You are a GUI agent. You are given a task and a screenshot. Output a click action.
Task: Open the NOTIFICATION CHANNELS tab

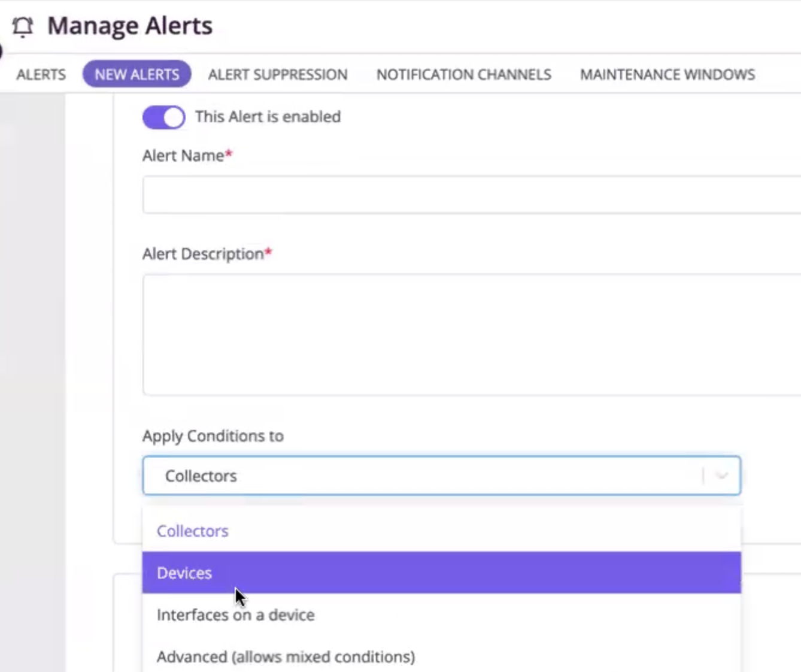point(464,74)
